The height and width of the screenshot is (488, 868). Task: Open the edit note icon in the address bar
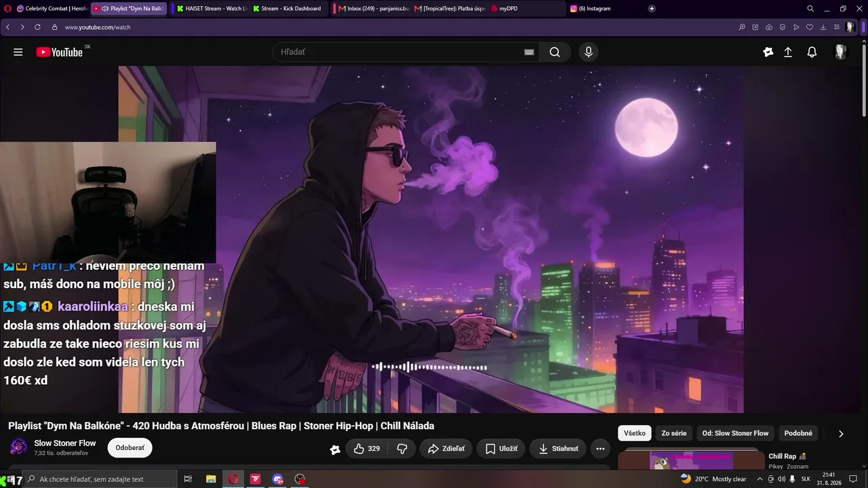[x=755, y=27]
